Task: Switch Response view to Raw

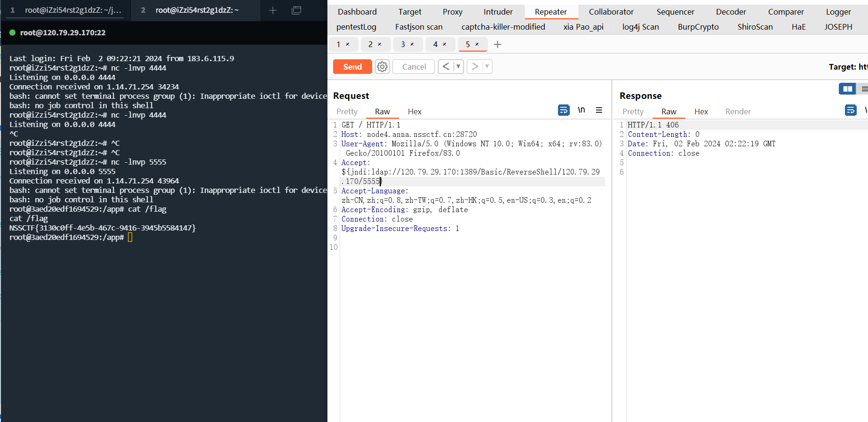Action: (669, 111)
